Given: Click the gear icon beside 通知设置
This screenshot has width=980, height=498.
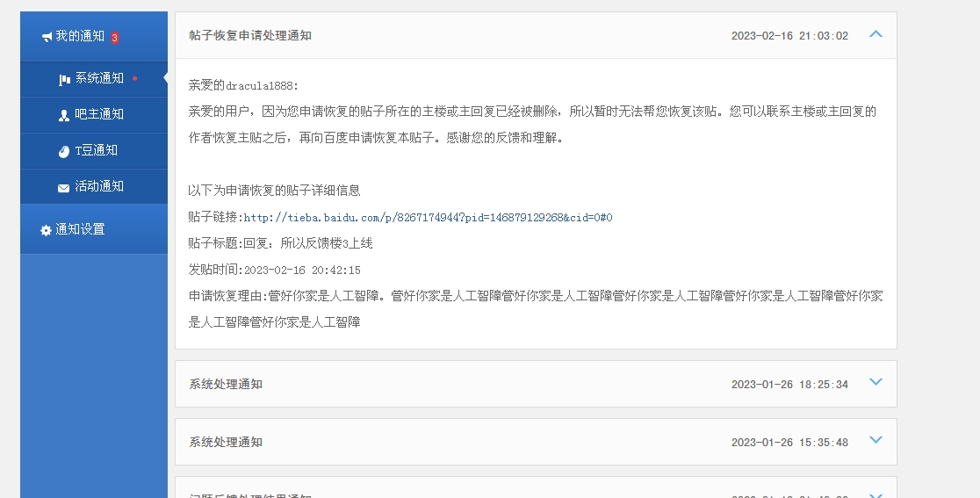Looking at the screenshot, I should pos(46,230).
